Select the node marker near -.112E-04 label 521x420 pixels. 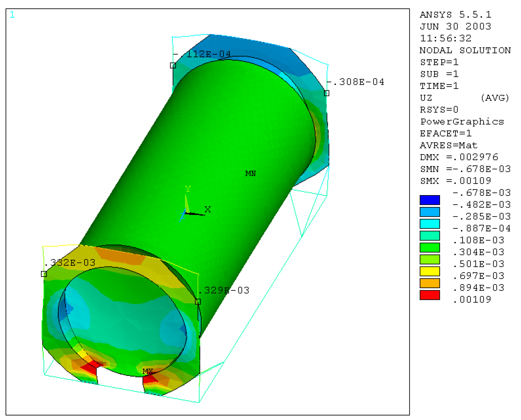(173, 65)
